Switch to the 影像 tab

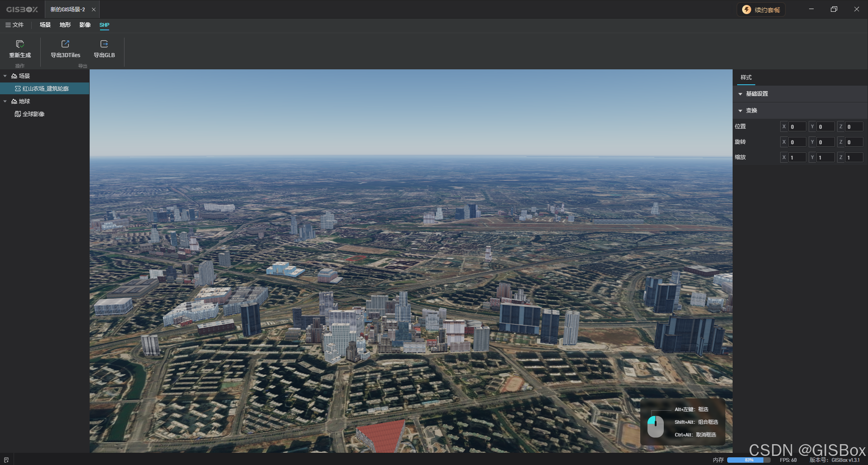click(x=85, y=25)
